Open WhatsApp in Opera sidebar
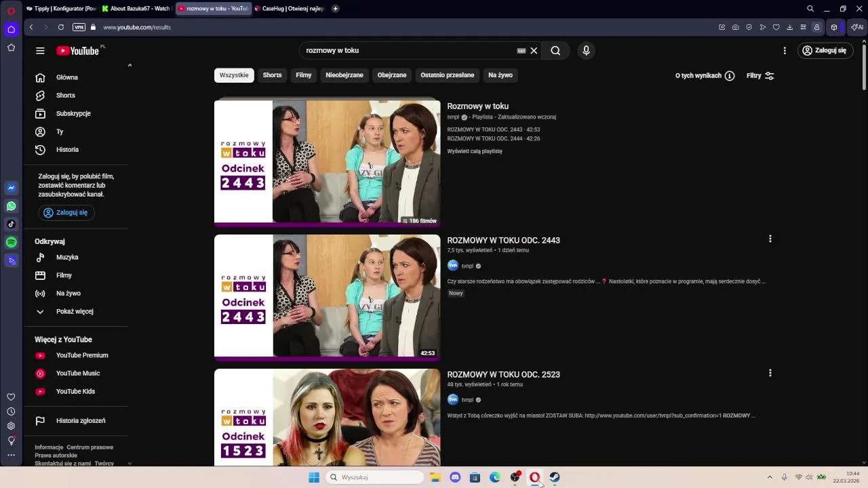The height and width of the screenshot is (488, 868). click(x=12, y=206)
